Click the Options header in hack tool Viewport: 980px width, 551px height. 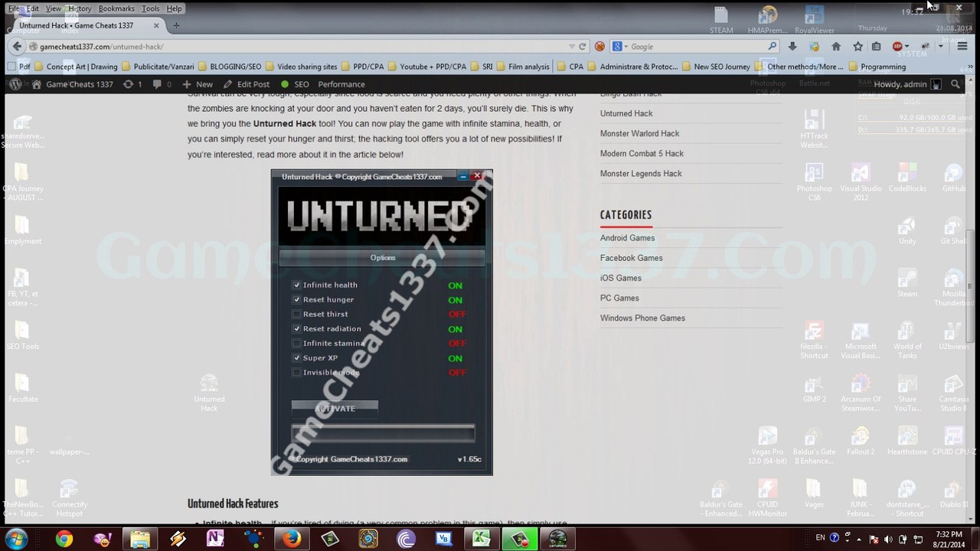pyautogui.click(x=382, y=257)
